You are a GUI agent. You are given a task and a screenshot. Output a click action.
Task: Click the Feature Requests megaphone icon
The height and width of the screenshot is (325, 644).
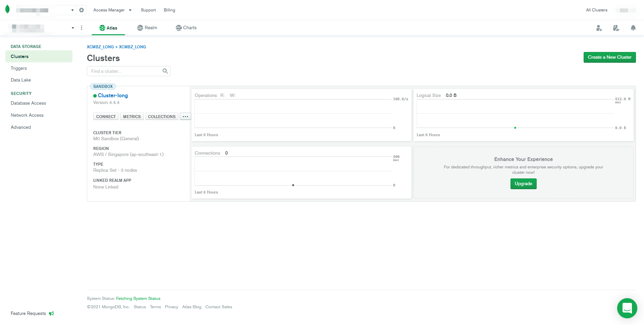pos(52,313)
